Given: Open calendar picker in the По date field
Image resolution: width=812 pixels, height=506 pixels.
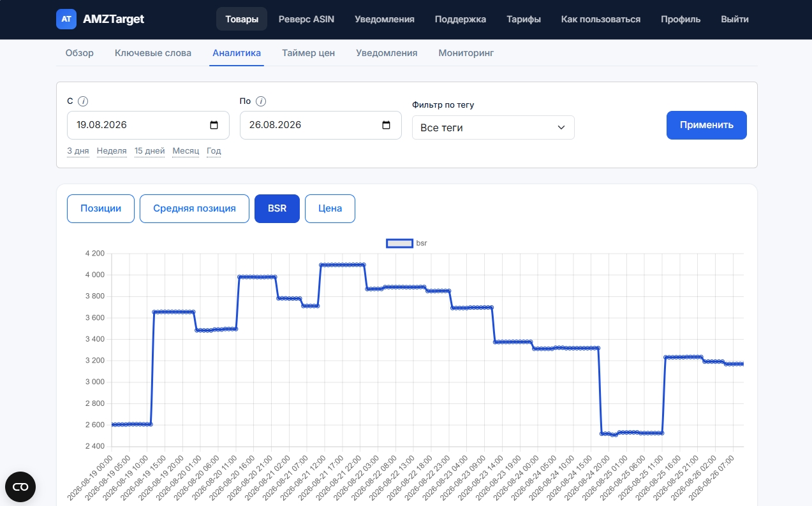Looking at the screenshot, I should (386, 125).
